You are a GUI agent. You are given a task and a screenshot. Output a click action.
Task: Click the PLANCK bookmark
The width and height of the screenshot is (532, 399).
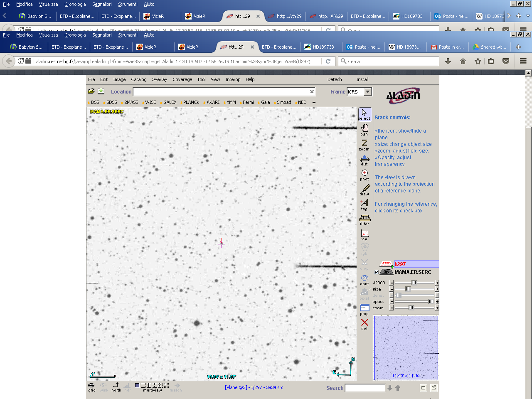coord(189,102)
